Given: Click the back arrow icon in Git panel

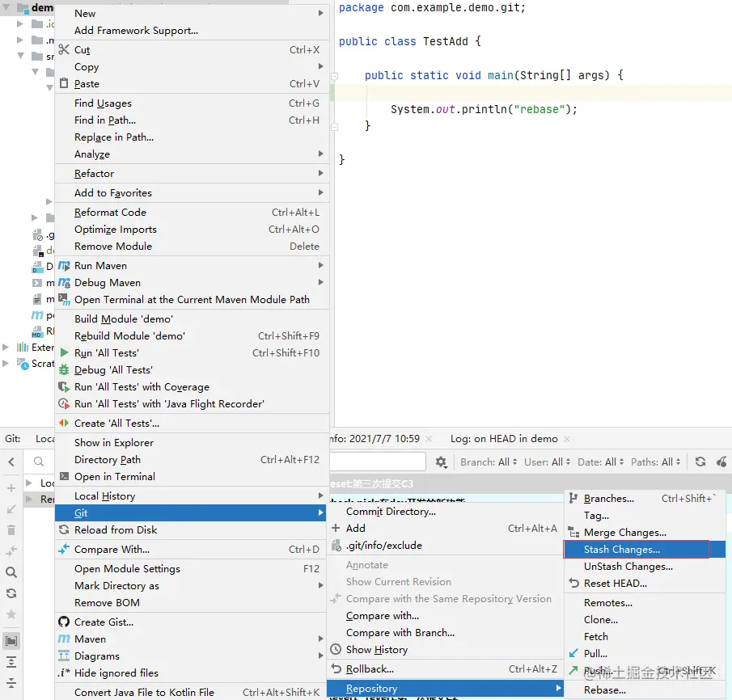Looking at the screenshot, I should [x=11, y=462].
